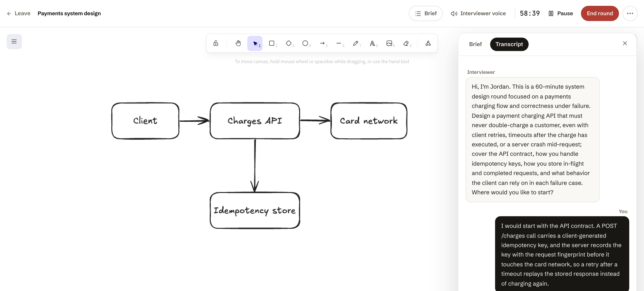This screenshot has width=644, height=291.
Task: Select the Selection arrow tool
Action: 255,43
